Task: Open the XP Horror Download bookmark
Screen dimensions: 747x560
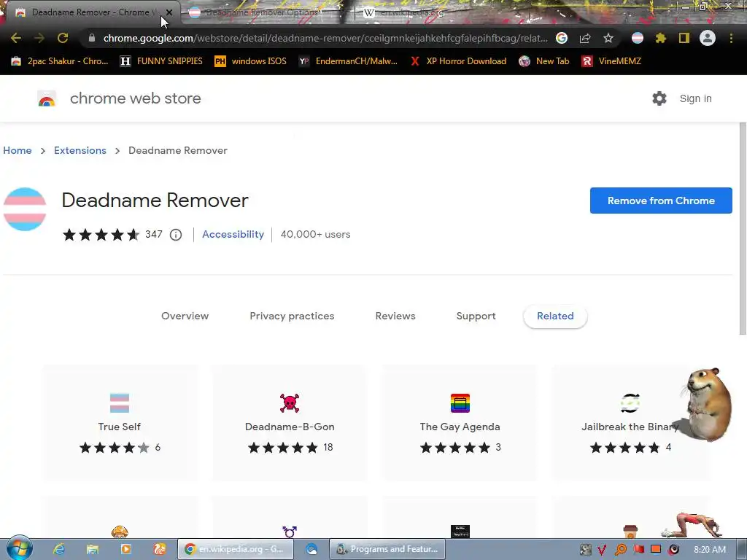Action: (x=458, y=61)
